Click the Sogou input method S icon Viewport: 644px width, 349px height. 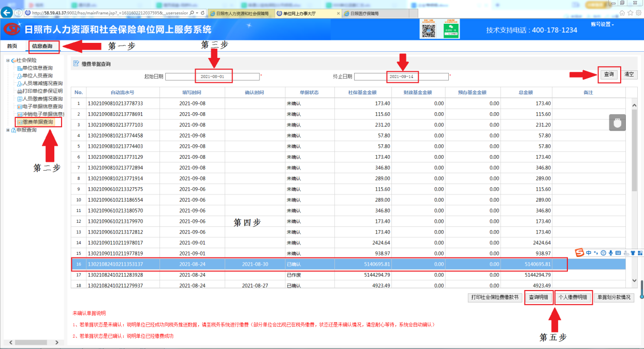579,252
